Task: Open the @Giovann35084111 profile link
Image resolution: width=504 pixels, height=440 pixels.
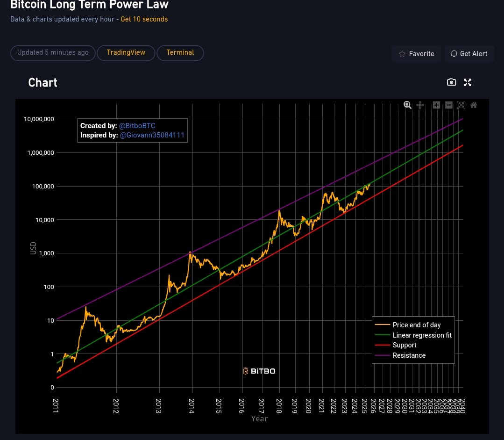Action: [152, 135]
